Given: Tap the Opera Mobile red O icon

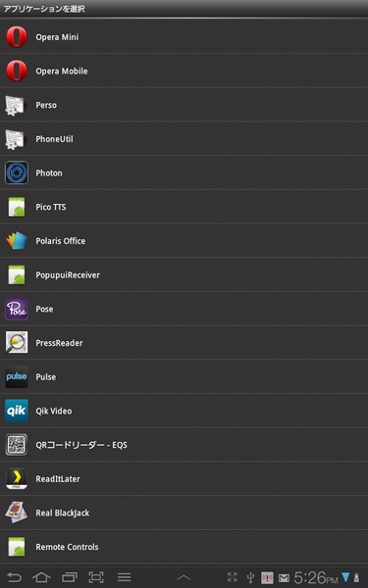Looking at the screenshot, I should [x=17, y=71].
